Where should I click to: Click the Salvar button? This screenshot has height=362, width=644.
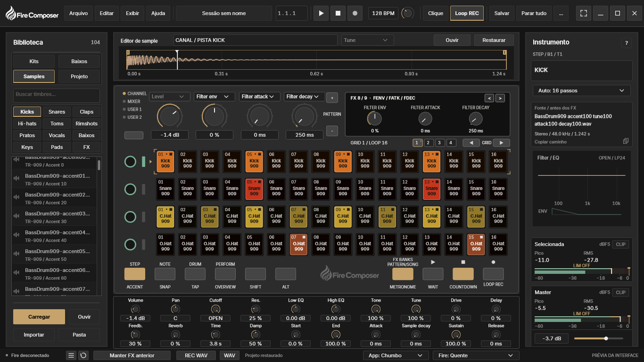point(502,13)
